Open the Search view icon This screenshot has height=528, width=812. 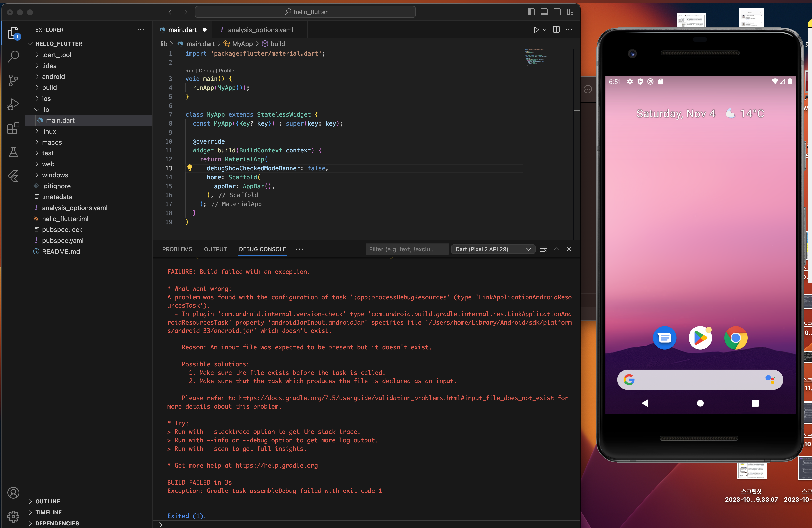click(13, 57)
